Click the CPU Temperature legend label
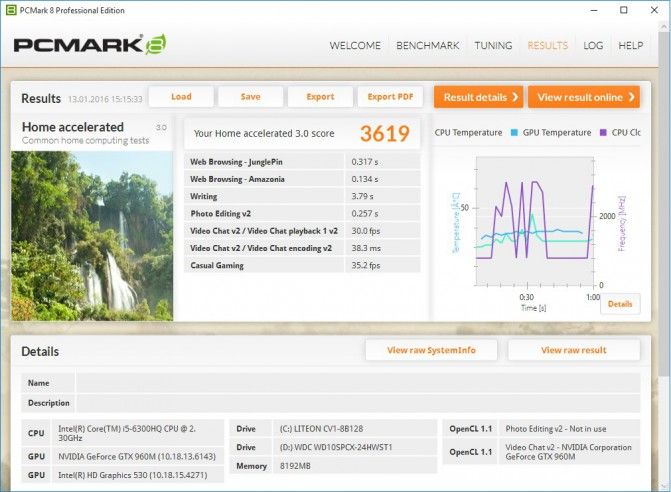This screenshot has width=671, height=492. (468, 133)
